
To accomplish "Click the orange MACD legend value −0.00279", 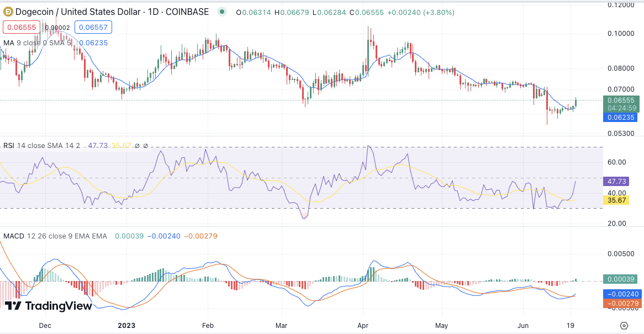I will [x=201, y=236].
